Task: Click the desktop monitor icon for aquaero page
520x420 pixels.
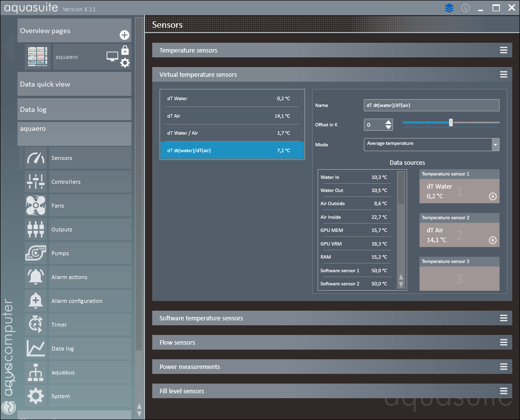Action: 112,56
